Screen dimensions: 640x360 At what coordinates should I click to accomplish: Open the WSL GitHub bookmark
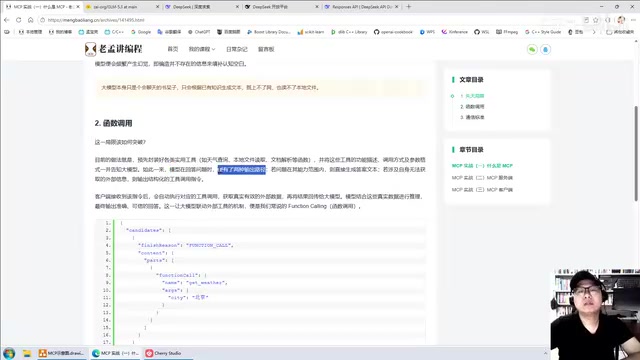point(482,32)
